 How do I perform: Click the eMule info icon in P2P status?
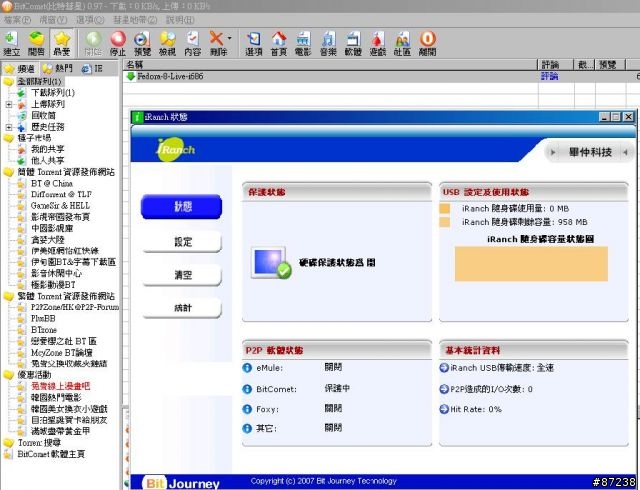247,368
